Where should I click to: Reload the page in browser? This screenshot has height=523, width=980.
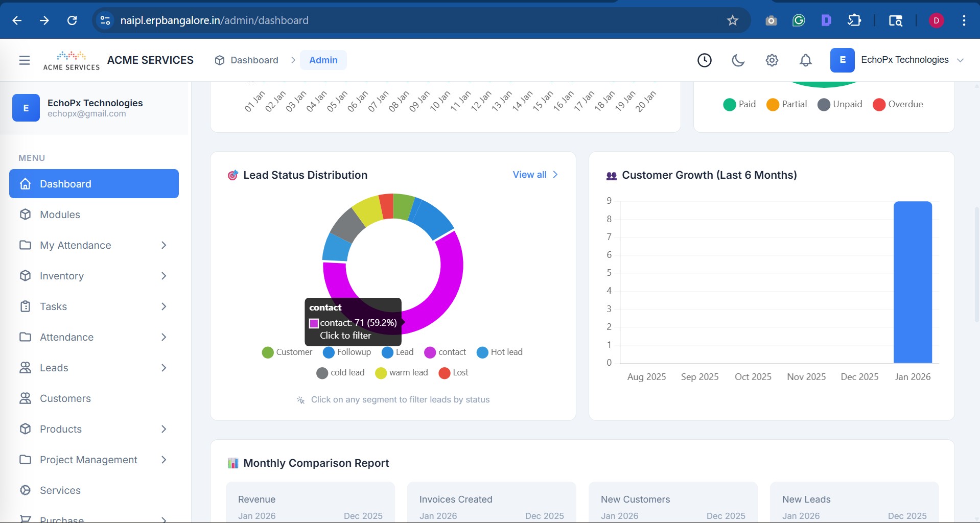point(72,20)
